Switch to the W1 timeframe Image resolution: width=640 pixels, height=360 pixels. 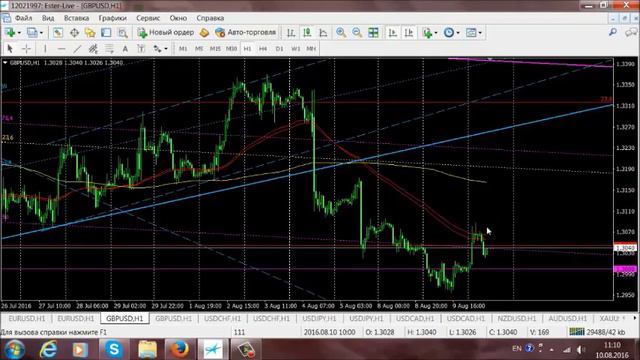(296, 49)
